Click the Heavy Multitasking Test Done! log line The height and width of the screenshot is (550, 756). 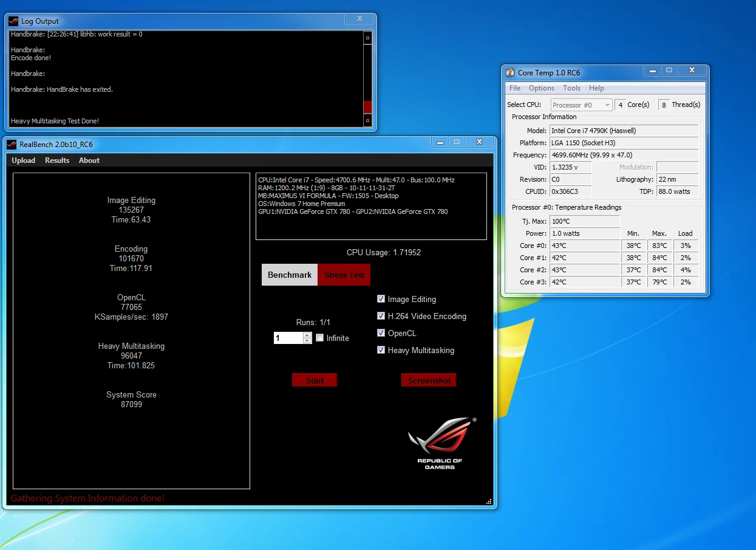pos(55,121)
